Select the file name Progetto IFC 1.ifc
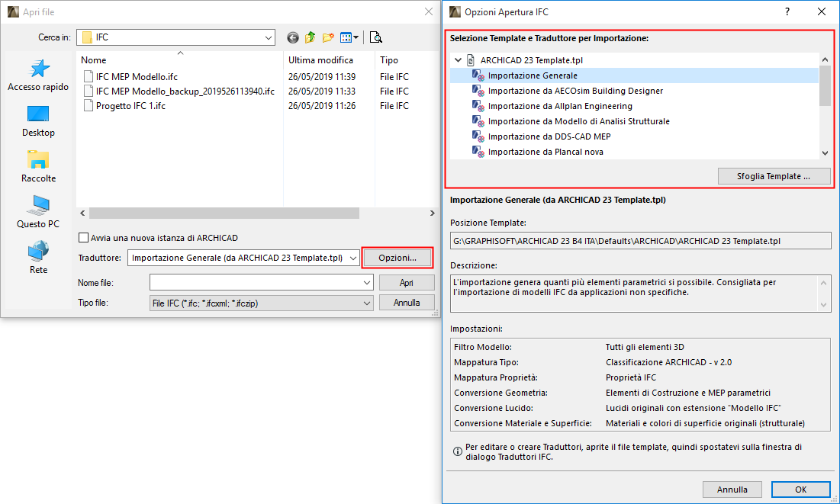The height and width of the screenshot is (504, 840). [130, 105]
